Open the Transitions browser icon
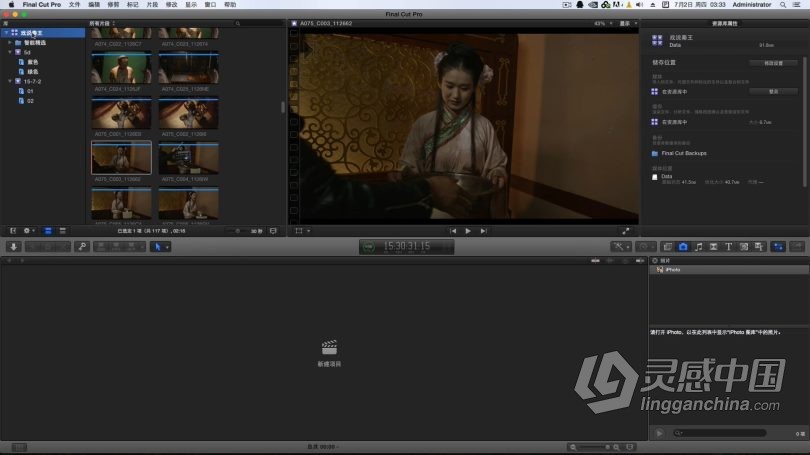810x455 pixels. 713,247
